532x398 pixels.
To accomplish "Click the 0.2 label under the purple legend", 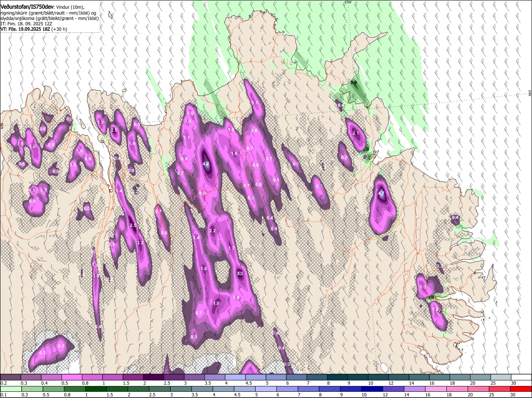I will click(x=3, y=383).
